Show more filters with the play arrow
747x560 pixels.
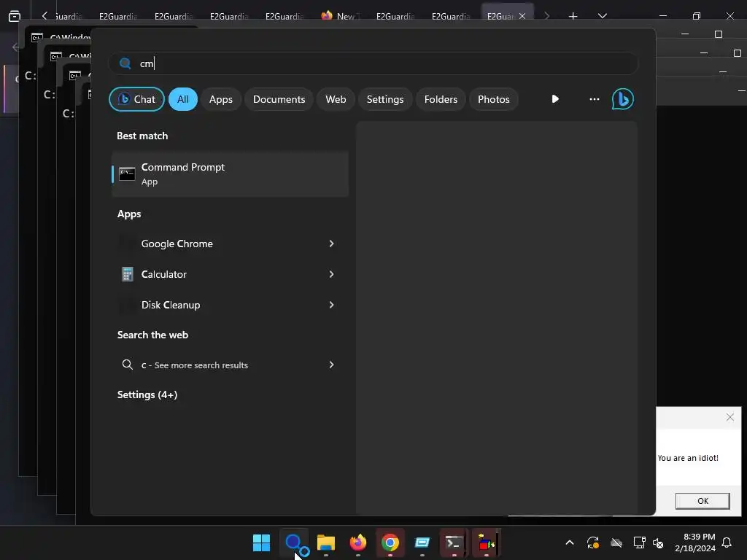[555, 99]
